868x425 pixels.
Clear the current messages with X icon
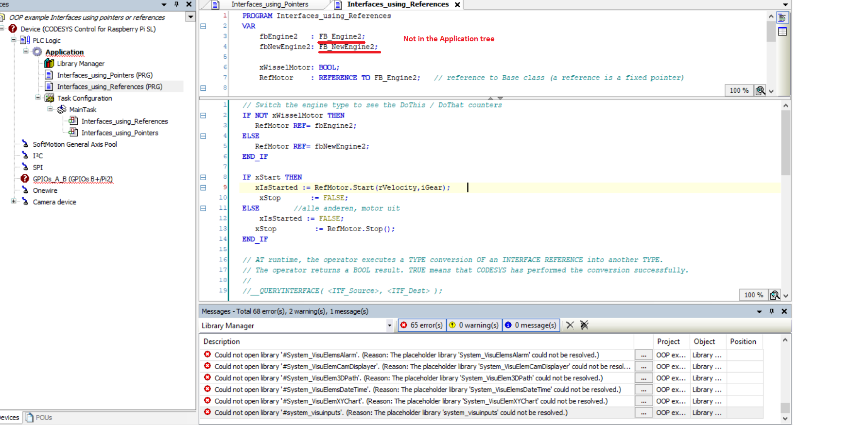point(570,325)
